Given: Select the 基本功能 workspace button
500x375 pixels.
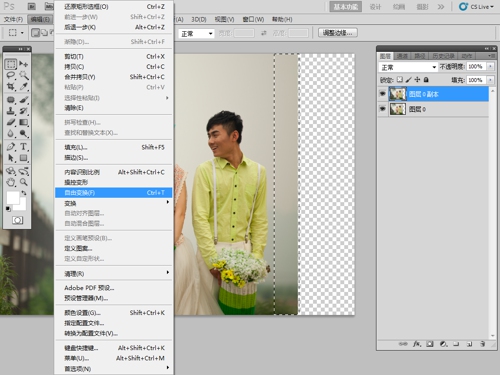Looking at the screenshot, I should (x=346, y=7).
